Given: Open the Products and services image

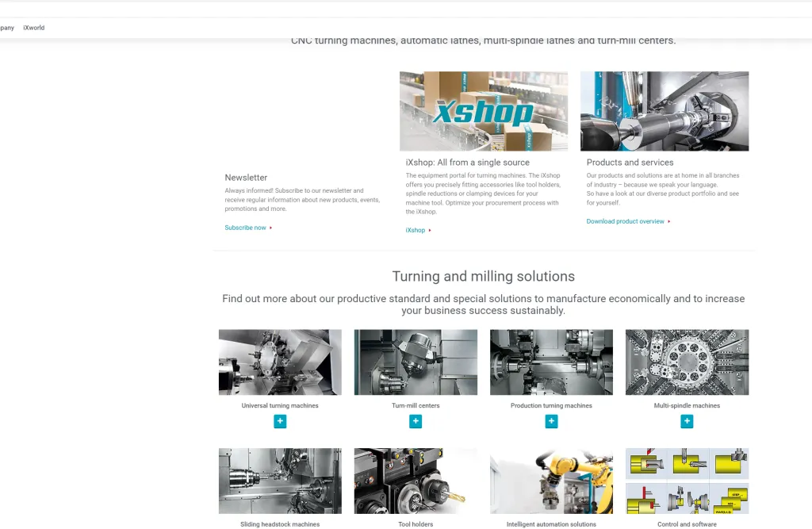Looking at the screenshot, I should click(665, 111).
